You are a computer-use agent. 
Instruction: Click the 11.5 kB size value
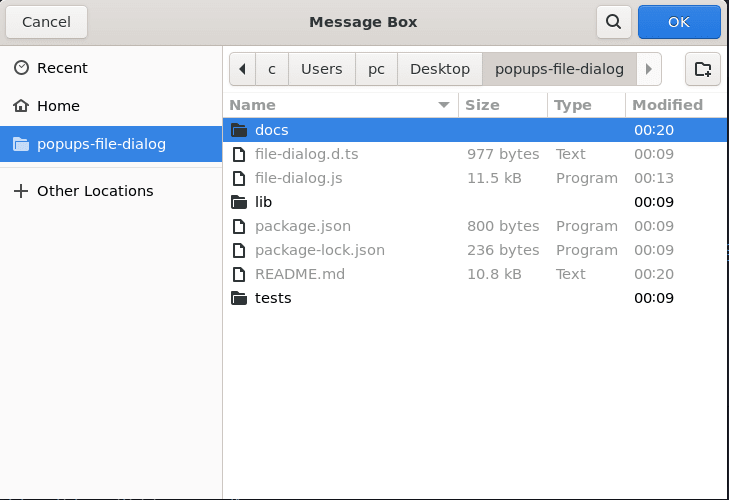tap(494, 178)
